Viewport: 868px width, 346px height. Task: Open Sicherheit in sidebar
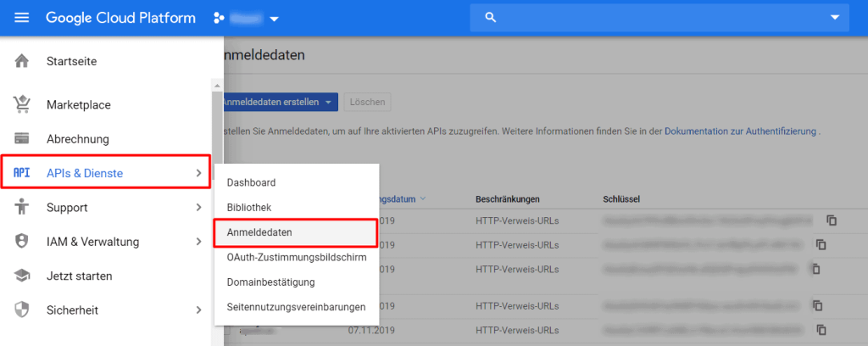pyautogui.click(x=72, y=310)
